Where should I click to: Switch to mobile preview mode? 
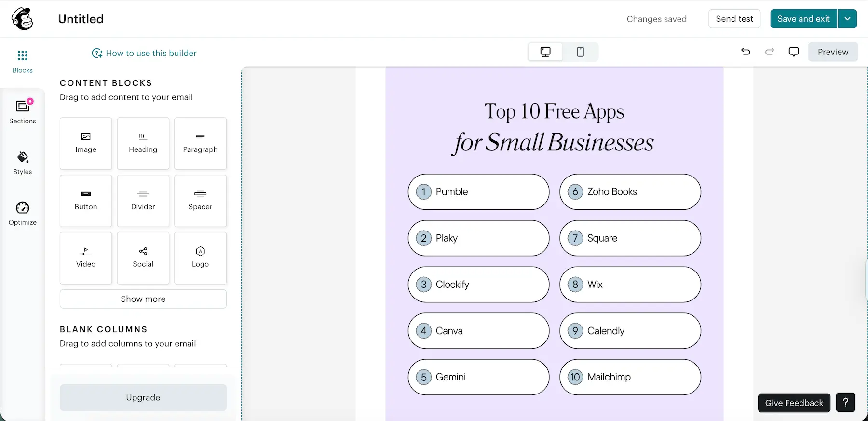pos(581,52)
